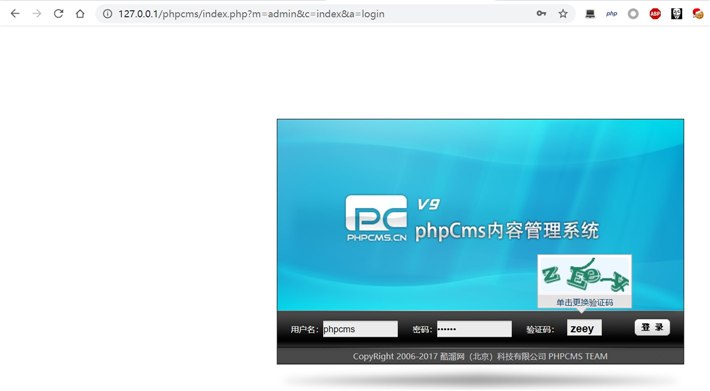
Task: Click the gray circle extension icon
Action: 633,14
